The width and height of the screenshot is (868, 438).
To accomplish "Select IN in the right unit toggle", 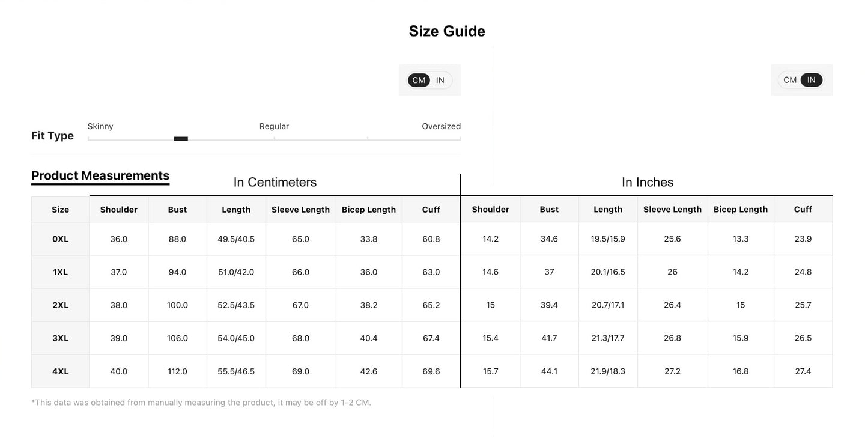I will 812,80.
